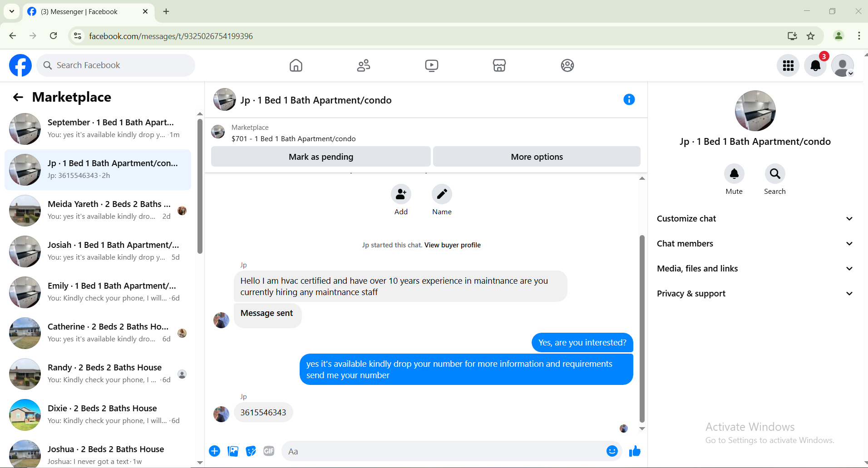The height and width of the screenshot is (468, 868).
Task: Expand Chat members section
Action: (755, 244)
